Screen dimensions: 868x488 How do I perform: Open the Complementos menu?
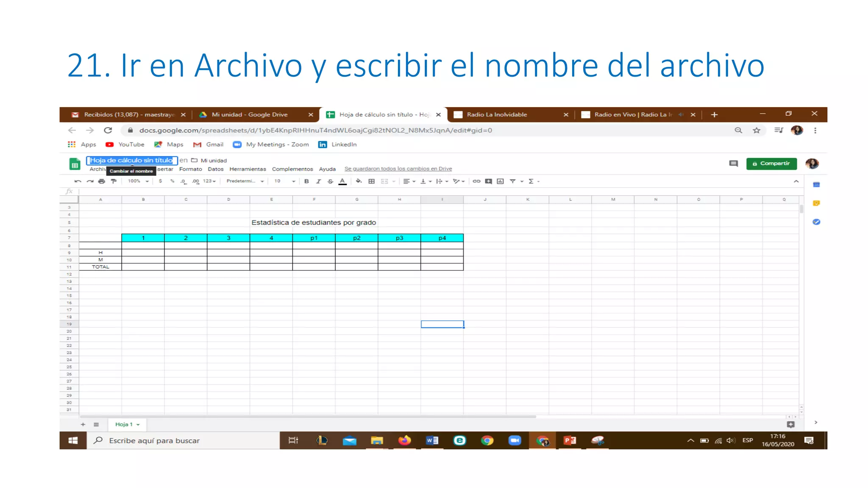click(292, 169)
